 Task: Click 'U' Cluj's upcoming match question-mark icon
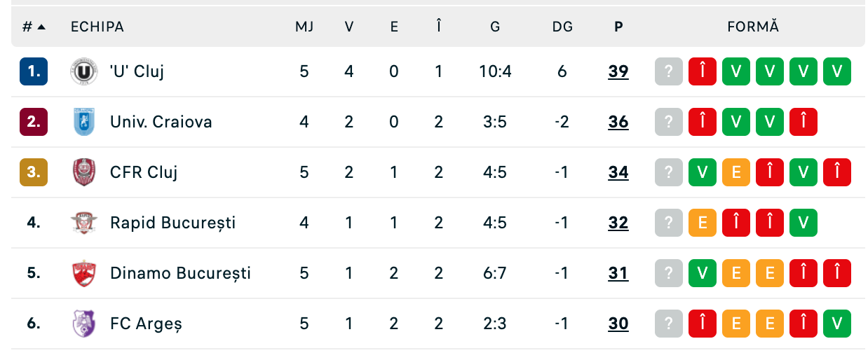tap(669, 71)
